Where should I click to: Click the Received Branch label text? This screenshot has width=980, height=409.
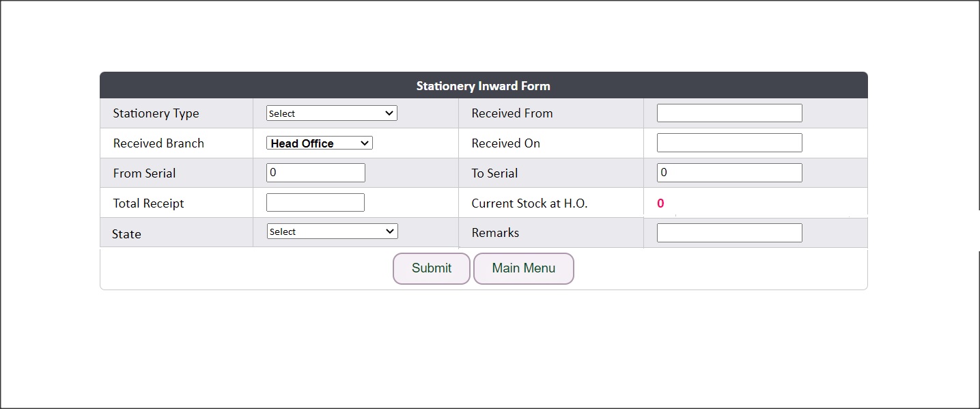158,143
